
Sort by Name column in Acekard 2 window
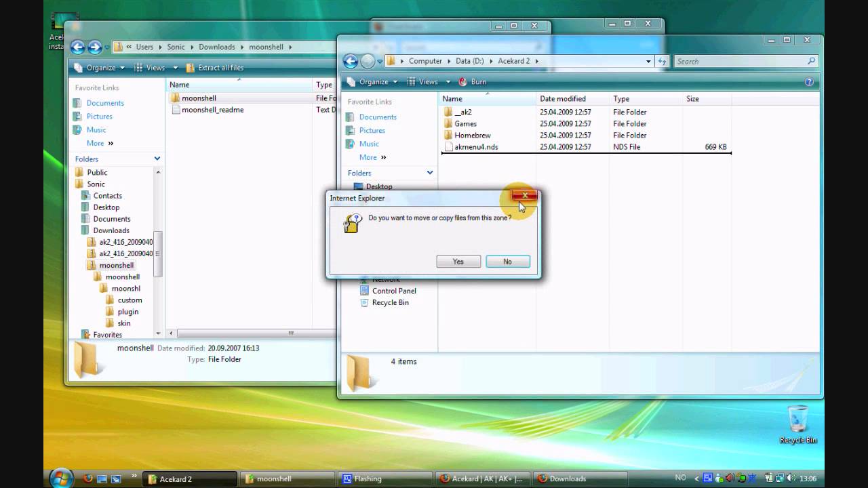click(x=487, y=99)
